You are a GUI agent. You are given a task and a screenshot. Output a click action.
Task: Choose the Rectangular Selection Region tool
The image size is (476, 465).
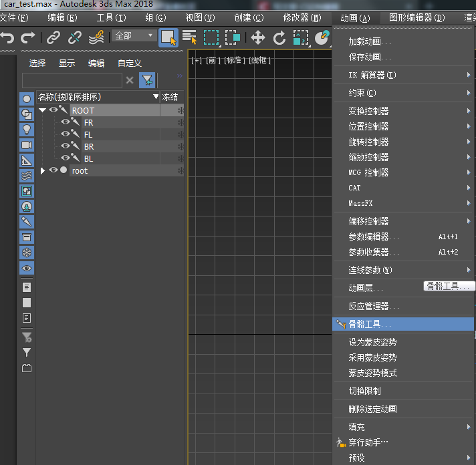coord(211,37)
